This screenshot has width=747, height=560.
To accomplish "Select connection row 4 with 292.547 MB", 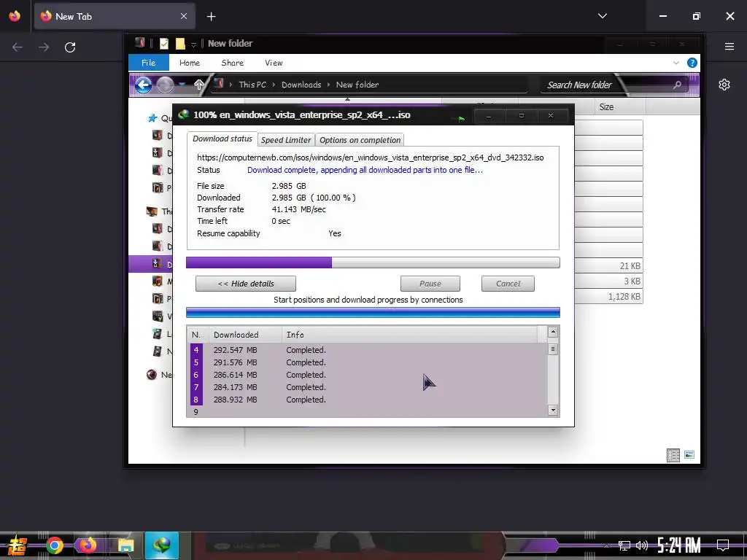I will pyautogui.click(x=368, y=350).
